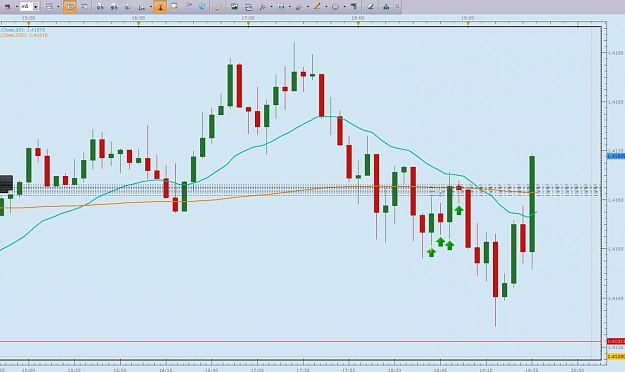This screenshot has width=625, height=372.
Task: Click the chart type icon
Action: pyautogui.click(x=49, y=6)
